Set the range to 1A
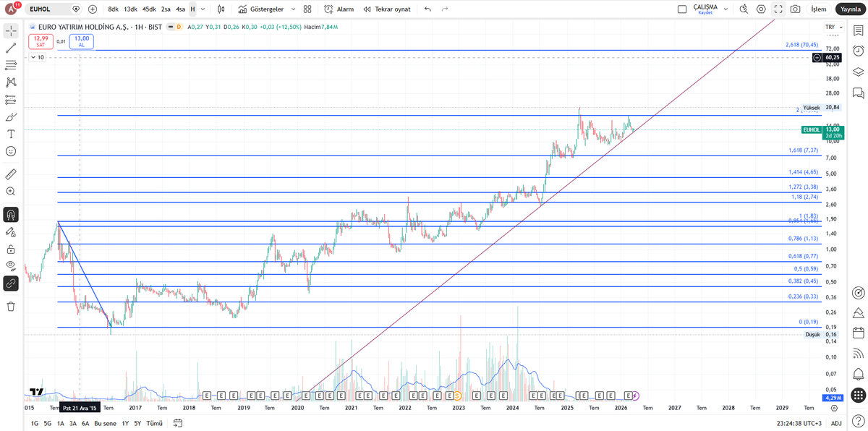 click(x=61, y=424)
